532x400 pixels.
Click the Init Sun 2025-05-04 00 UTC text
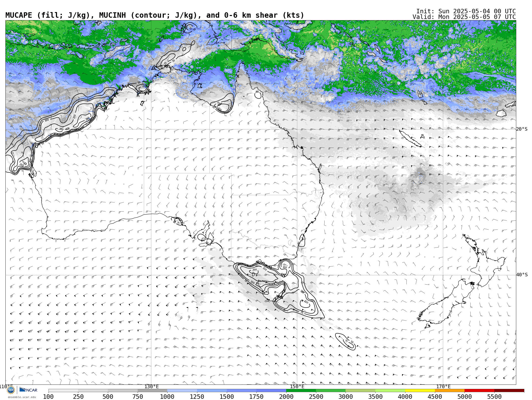click(466, 11)
